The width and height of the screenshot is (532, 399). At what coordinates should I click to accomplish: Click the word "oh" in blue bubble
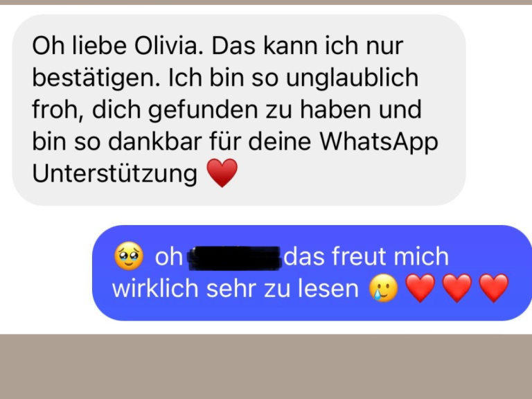tap(169, 256)
